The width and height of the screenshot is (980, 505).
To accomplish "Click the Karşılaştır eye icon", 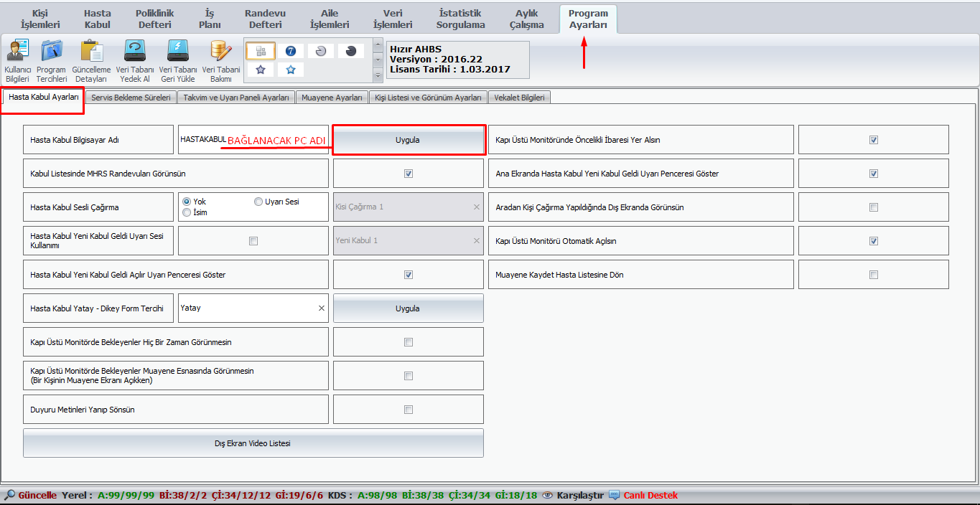I will click(x=548, y=495).
